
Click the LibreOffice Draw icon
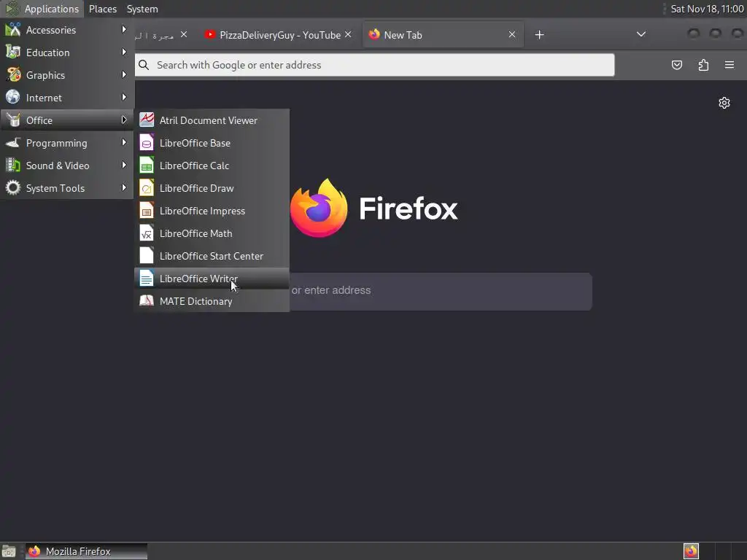146,188
